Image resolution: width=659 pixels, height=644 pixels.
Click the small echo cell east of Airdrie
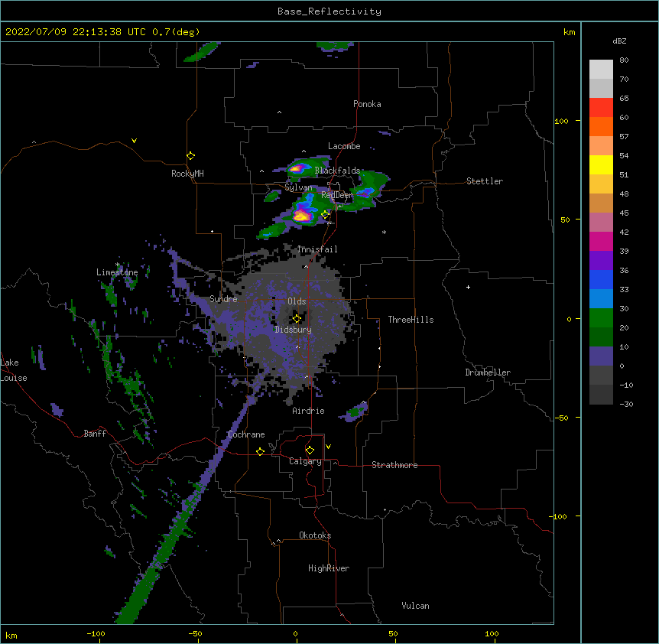pyautogui.click(x=354, y=412)
